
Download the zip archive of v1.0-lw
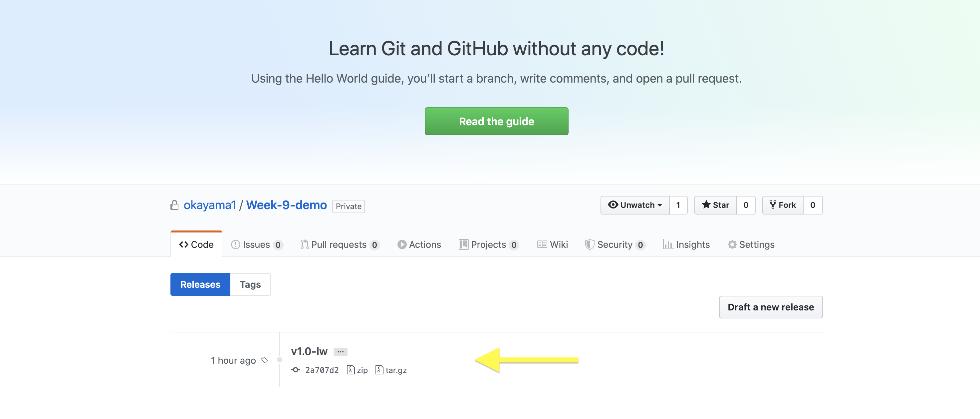357,370
